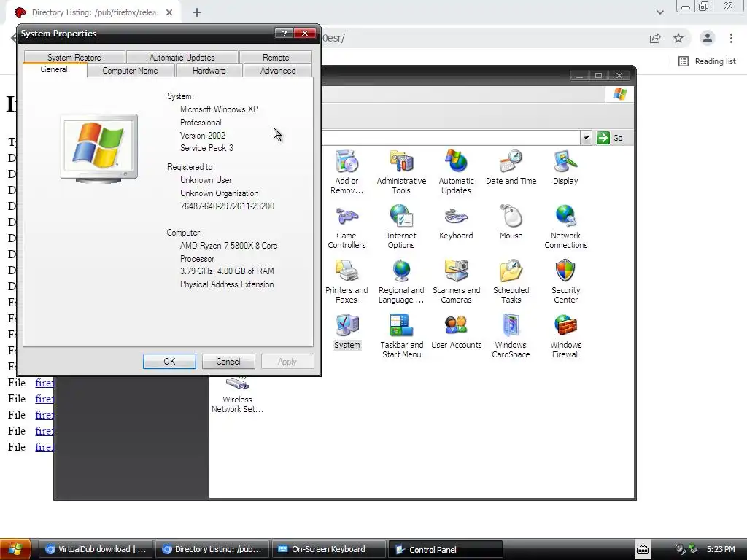
Task: Open the Reading list button
Action: [708, 61]
